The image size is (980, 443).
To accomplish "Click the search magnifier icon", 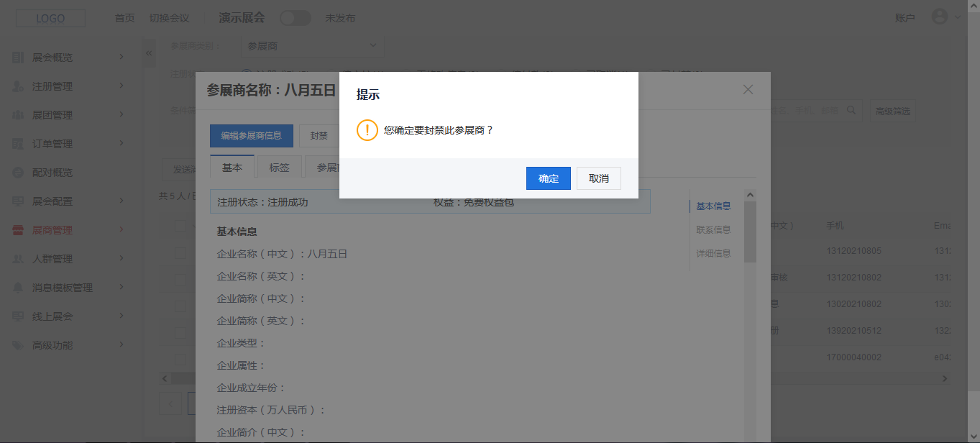I will point(851,110).
